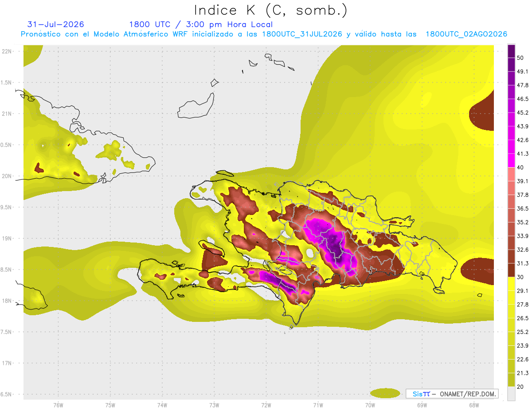Click the "33.9" colorbar value
Image resolution: width=532 pixels, height=411 pixels.
[x=523, y=236]
